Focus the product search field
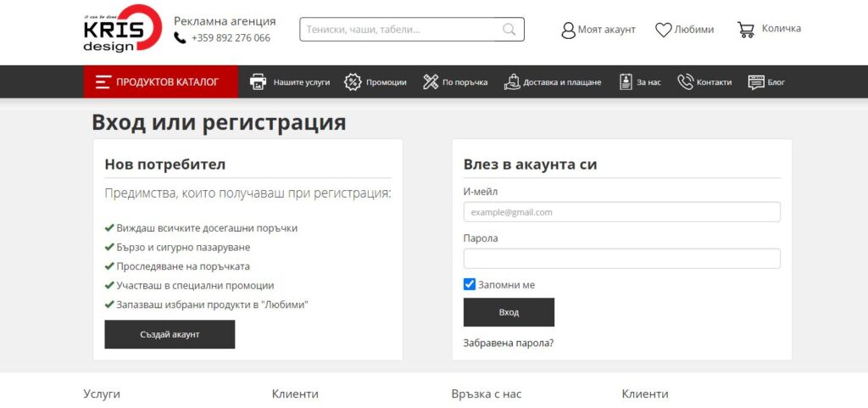 tap(412, 30)
